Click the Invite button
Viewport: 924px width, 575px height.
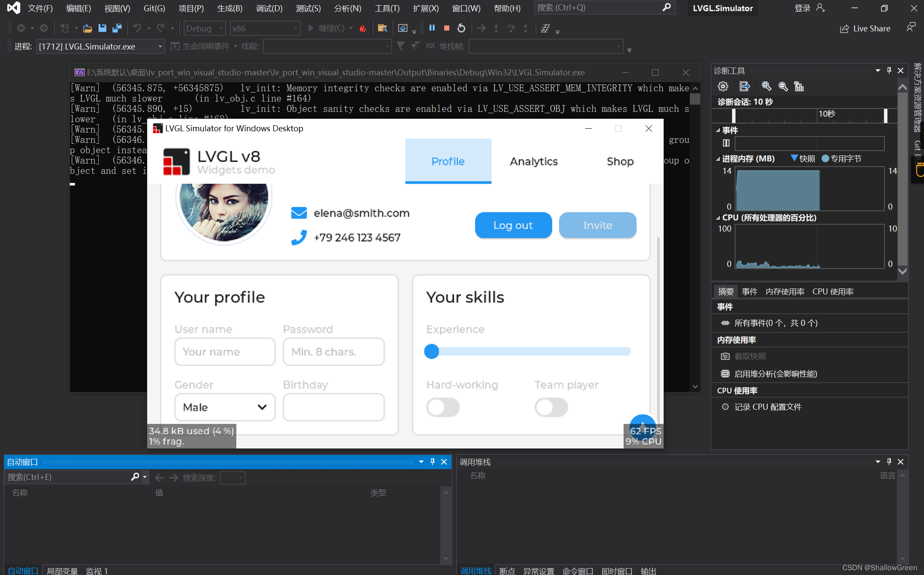click(598, 225)
